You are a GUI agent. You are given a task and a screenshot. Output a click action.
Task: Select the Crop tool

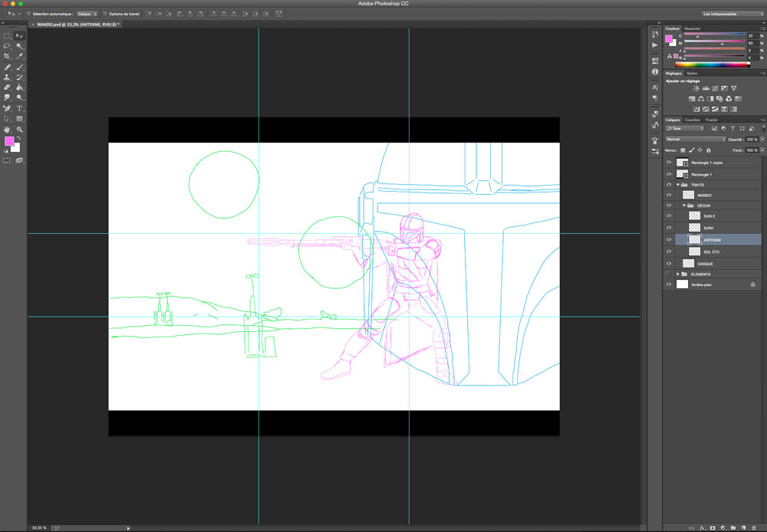point(7,57)
